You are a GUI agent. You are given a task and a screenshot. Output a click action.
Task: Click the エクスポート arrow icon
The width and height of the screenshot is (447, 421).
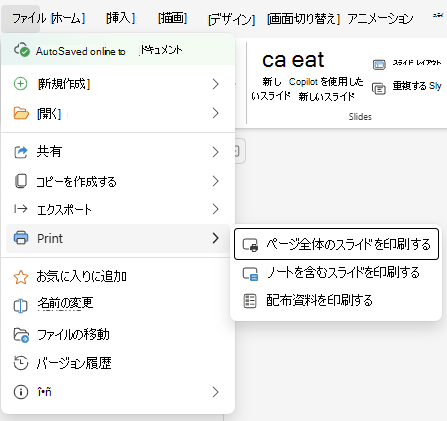click(x=20, y=209)
